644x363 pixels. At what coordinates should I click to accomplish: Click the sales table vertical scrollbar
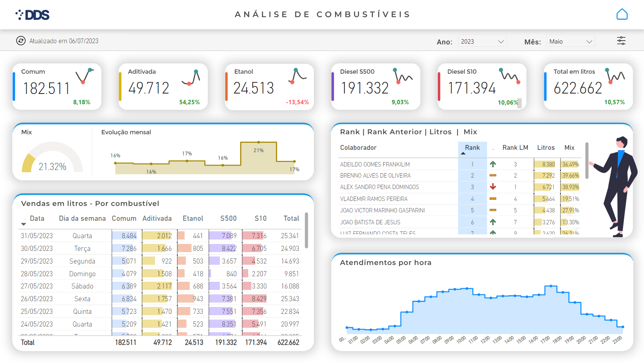[x=306, y=230]
